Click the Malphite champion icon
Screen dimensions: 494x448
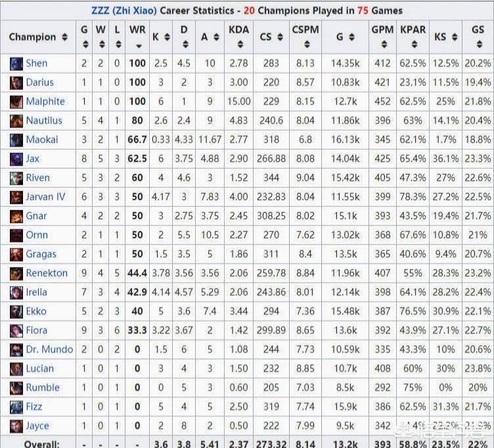[16, 102]
